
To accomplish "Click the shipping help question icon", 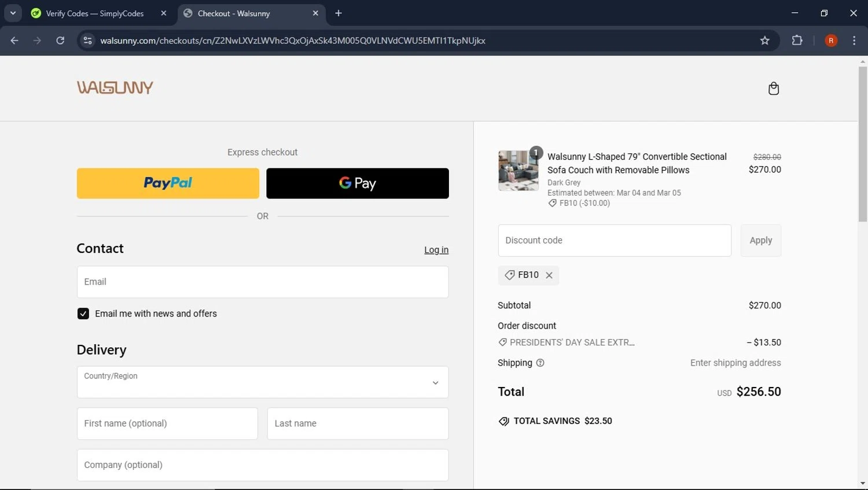I will coord(540,363).
